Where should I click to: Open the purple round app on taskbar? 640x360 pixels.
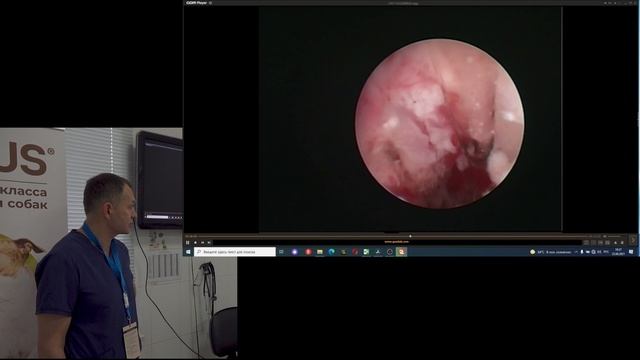click(x=295, y=252)
